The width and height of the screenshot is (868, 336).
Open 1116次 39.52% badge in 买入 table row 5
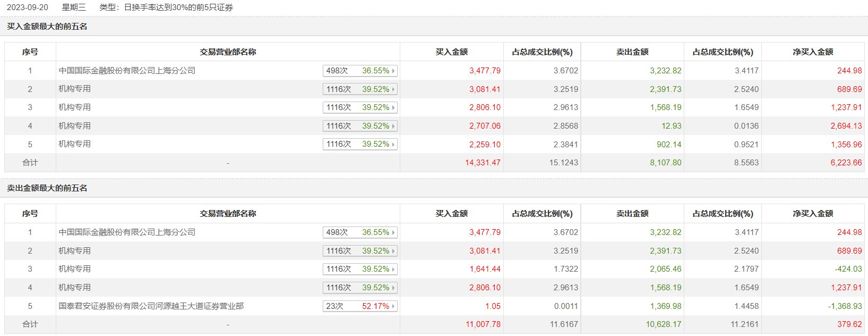coord(360,145)
